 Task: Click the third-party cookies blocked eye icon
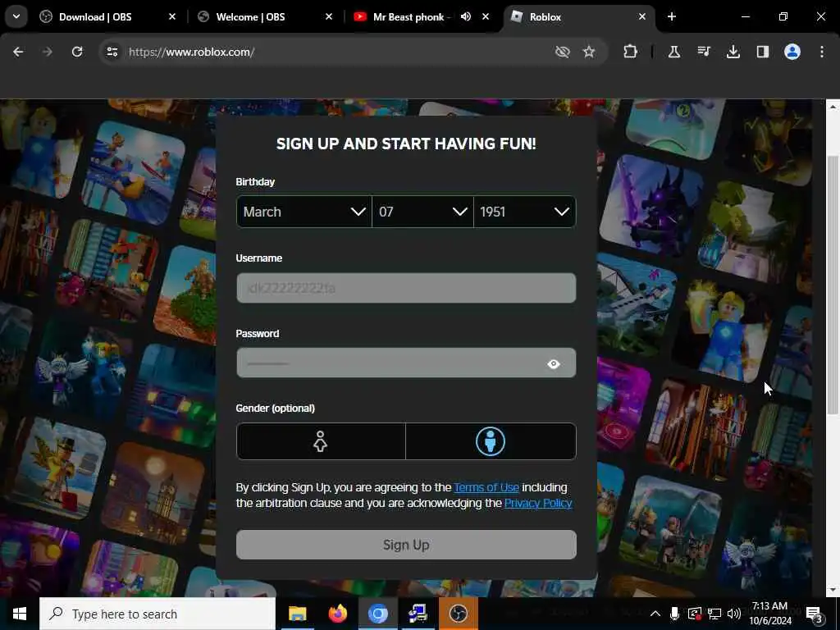pos(562,52)
